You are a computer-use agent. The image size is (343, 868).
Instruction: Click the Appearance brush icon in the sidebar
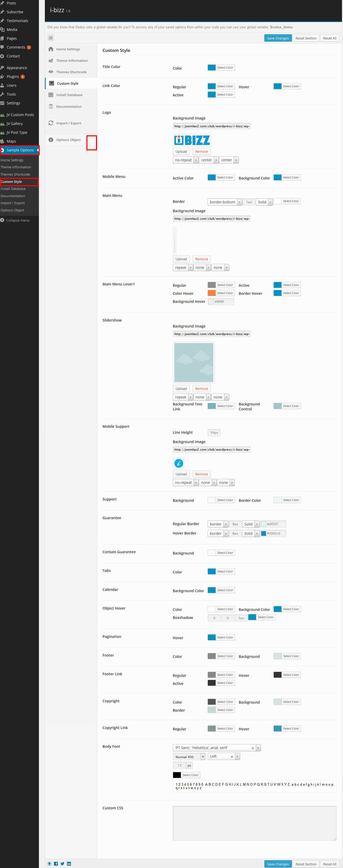[2, 68]
